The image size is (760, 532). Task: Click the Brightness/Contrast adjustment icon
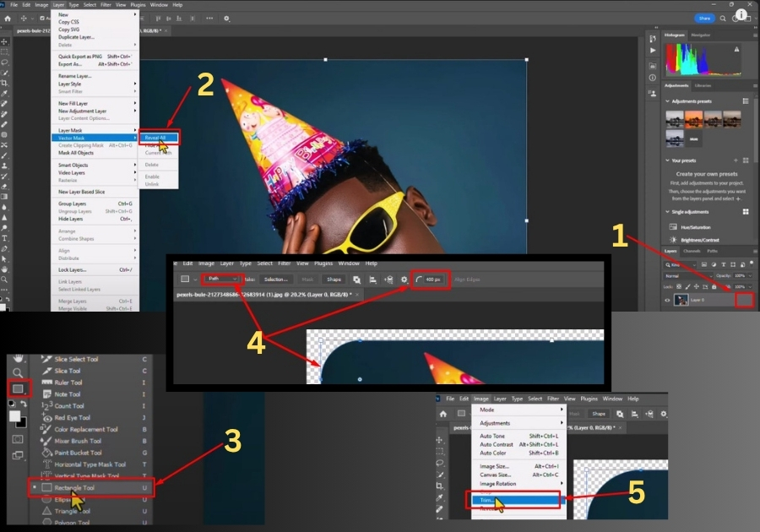(x=673, y=240)
